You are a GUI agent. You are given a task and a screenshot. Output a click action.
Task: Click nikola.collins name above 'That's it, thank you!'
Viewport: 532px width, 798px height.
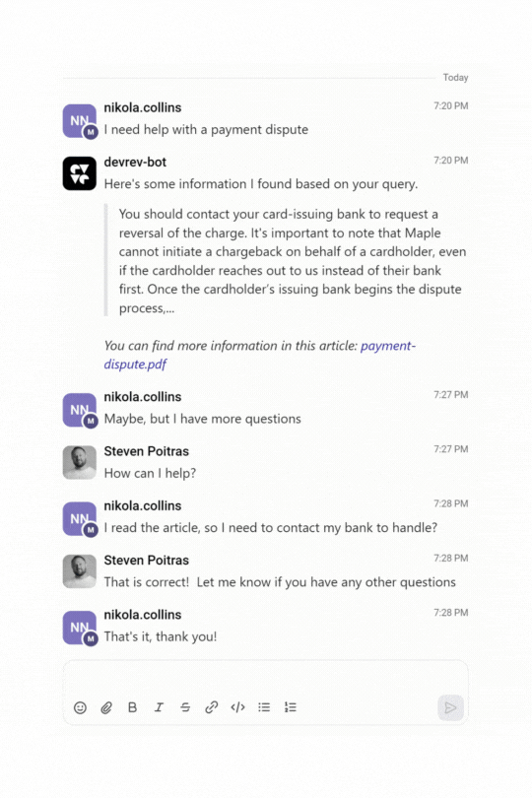(x=143, y=615)
